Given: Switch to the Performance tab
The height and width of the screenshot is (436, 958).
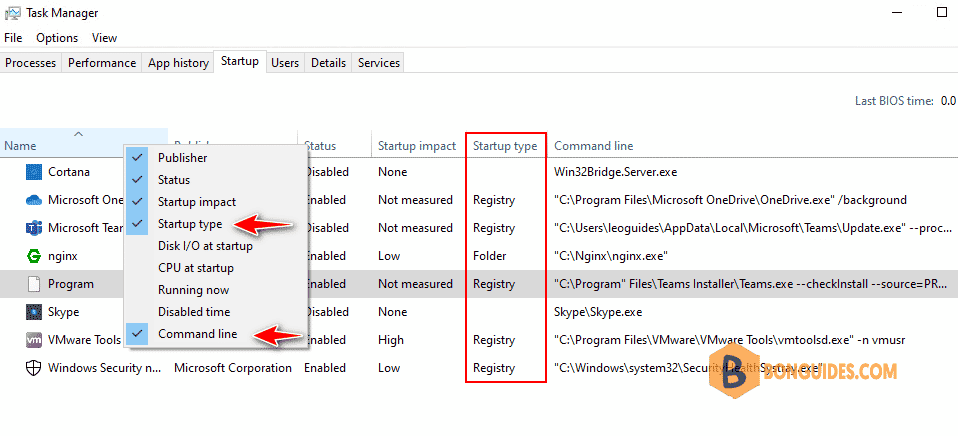Looking at the screenshot, I should pyautogui.click(x=101, y=63).
